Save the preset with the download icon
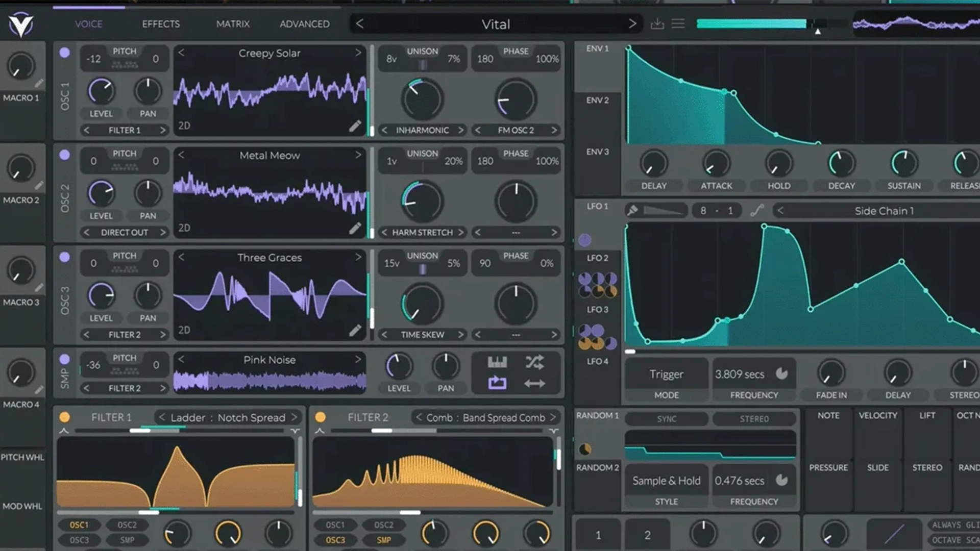This screenshot has height=551, width=980. 657,23
